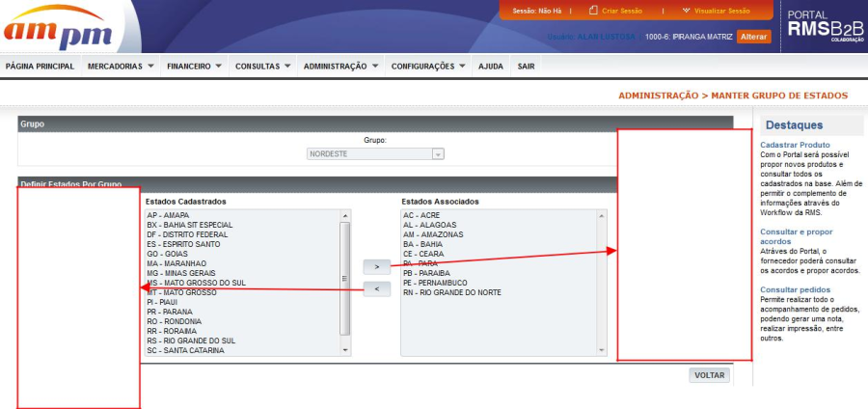The height and width of the screenshot is (409, 868).
Task: Open Consultar pedidos highlight link
Action: coord(795,289)
